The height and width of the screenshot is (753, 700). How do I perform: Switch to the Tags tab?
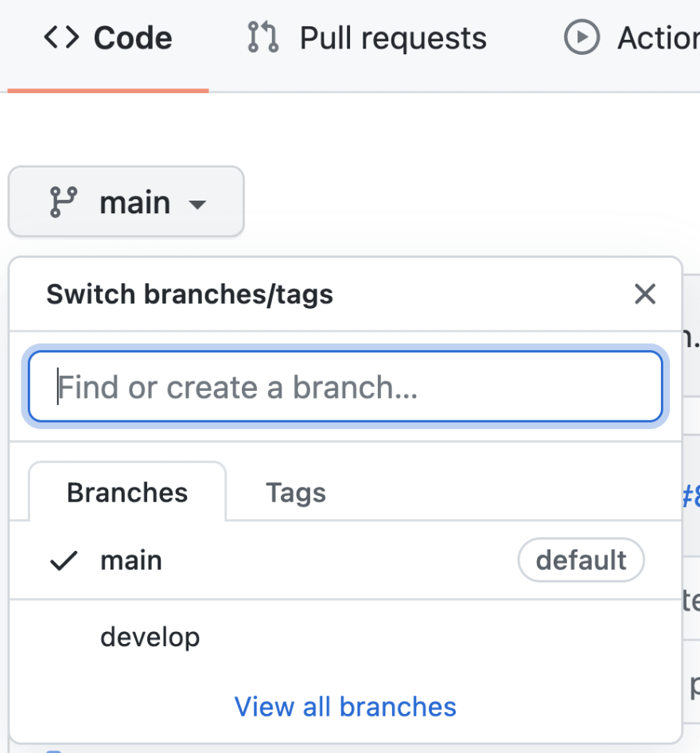click(x=296, y=493)
